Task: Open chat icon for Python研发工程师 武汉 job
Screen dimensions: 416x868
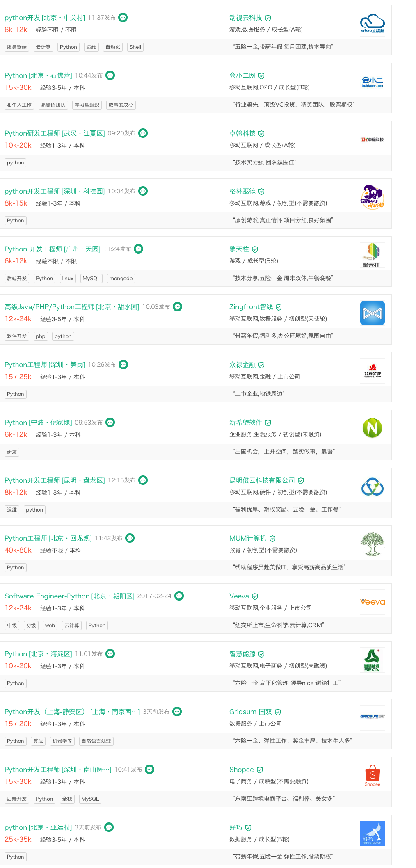Action: (x=143, y=133)
